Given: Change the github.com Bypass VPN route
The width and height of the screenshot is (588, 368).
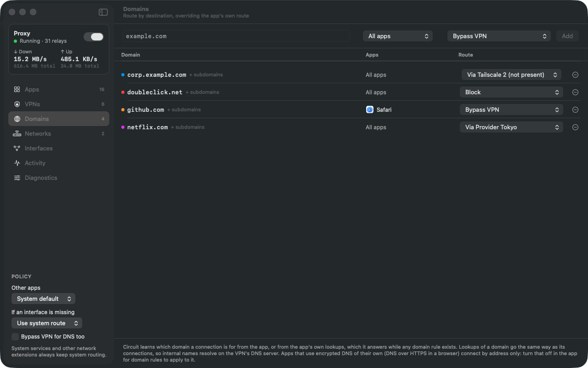Looking at the screenshot, I should (x=511, y=109).
